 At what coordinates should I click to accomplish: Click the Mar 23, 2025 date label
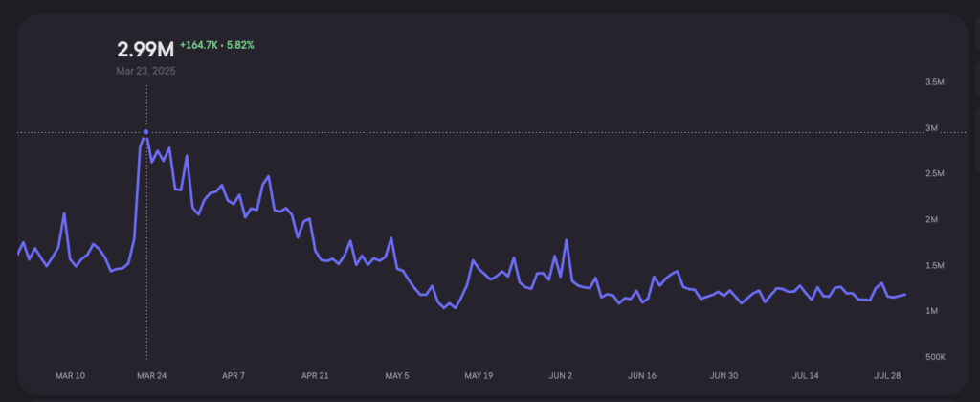tap(146, 71)
